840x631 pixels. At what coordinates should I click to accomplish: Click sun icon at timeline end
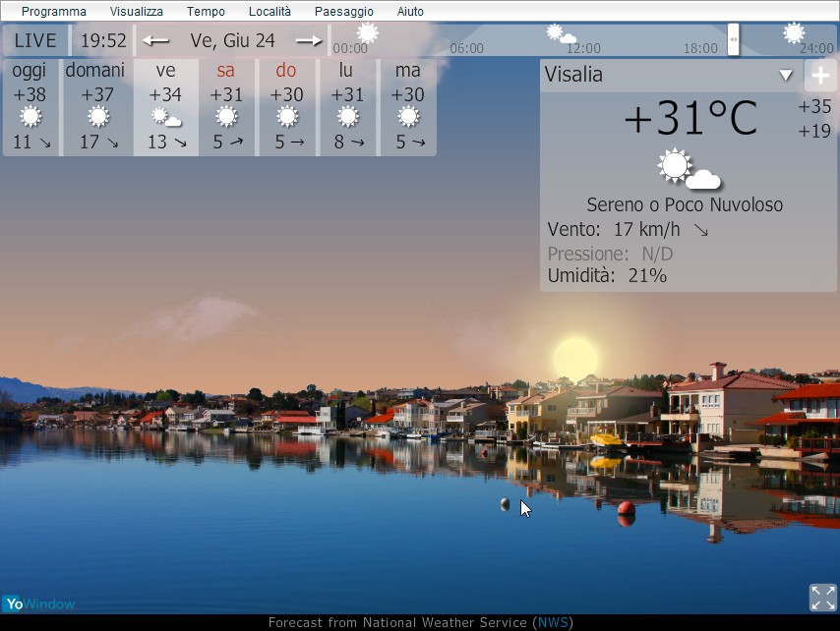794,32
